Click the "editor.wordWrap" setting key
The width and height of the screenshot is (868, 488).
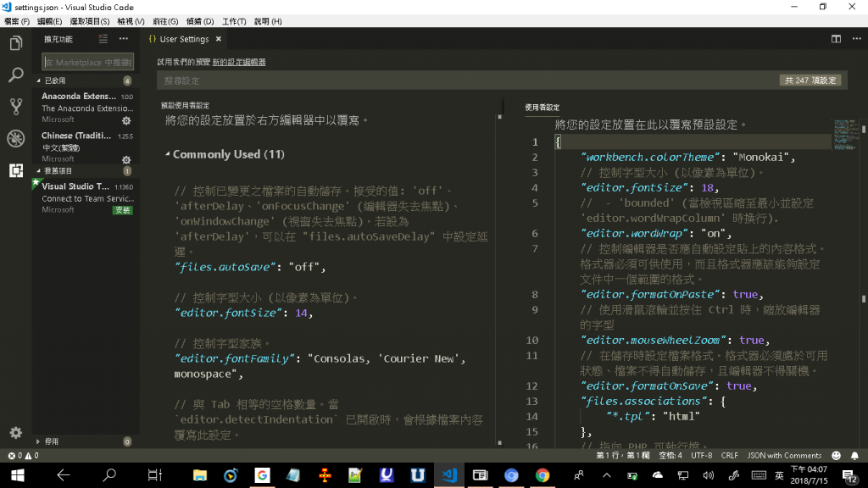coord(634,234)
